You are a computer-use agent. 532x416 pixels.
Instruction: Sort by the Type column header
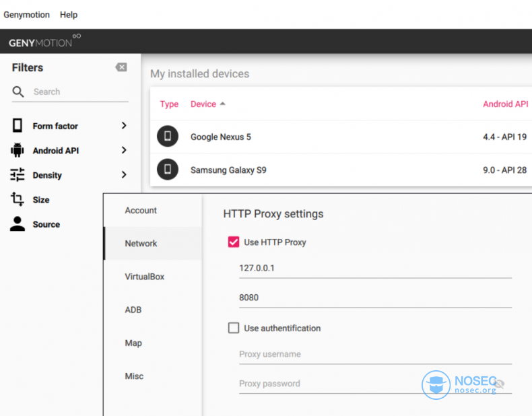169,104
